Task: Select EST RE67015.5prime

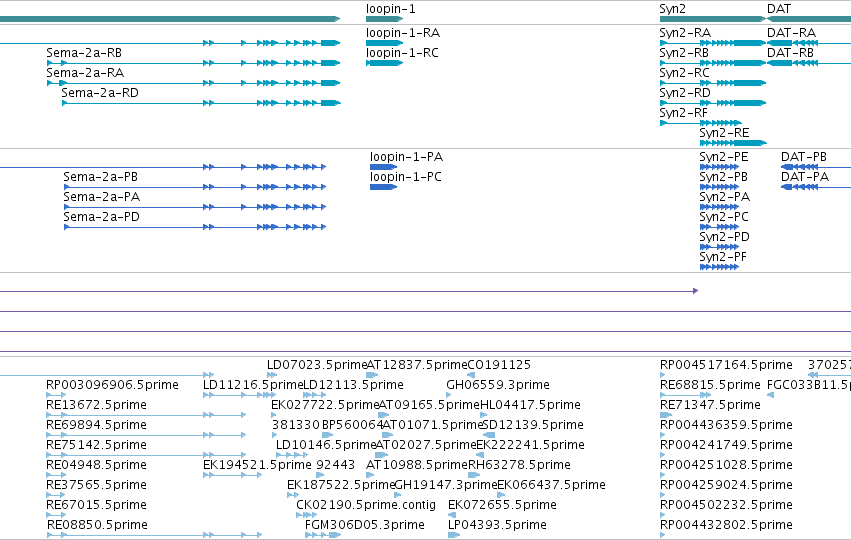Action: coord(96,505)
